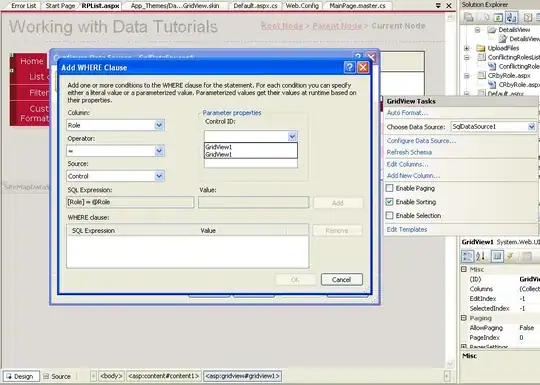Show Events using the lightning bolt icon
The image size is (540, 385).
tap(510, 256)
